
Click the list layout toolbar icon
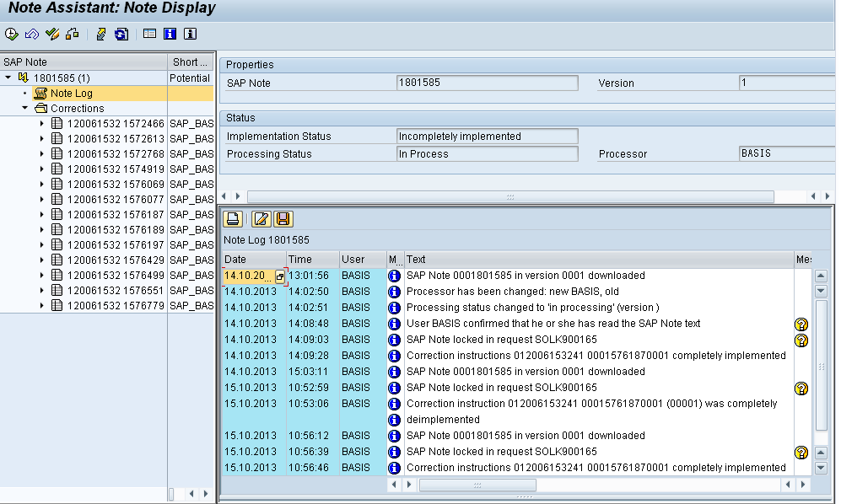click(149, 34)
